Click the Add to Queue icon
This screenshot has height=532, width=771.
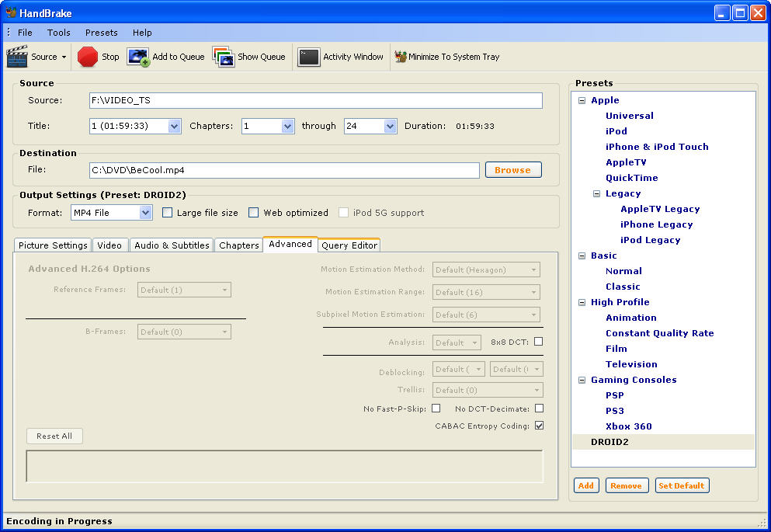(138, 57)
